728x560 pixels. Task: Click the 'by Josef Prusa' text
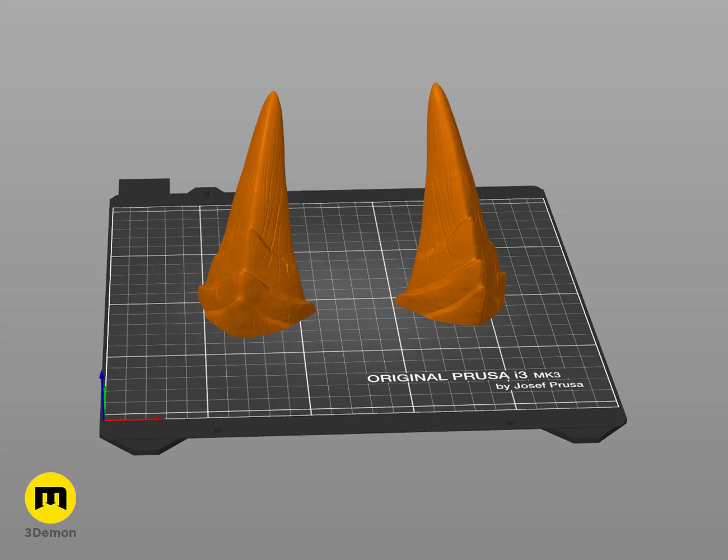pyautogui.click(x=539, y=385)
